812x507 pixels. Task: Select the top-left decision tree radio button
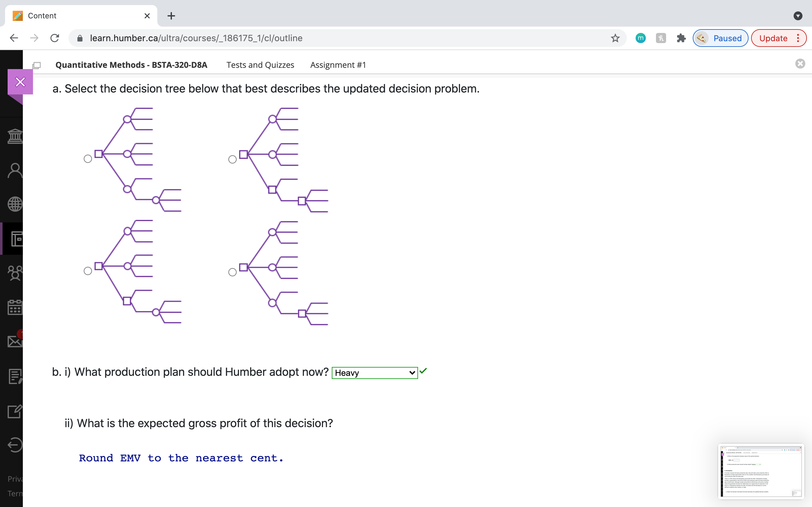pos(88,159)
